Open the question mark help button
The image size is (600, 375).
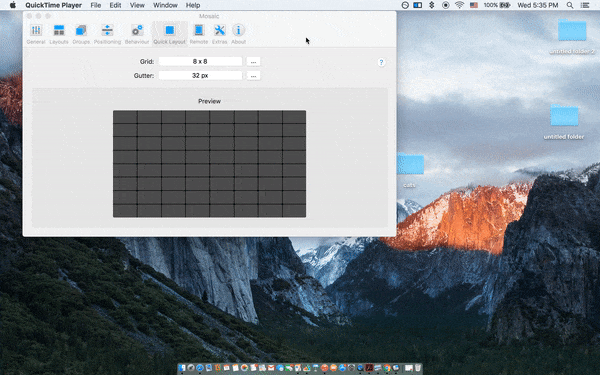381,62
